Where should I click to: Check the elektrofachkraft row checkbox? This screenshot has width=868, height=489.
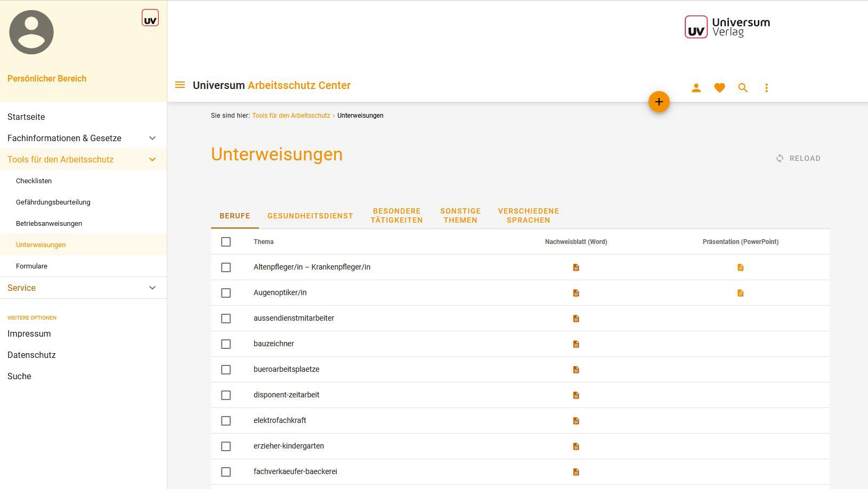tap(226, 421)
